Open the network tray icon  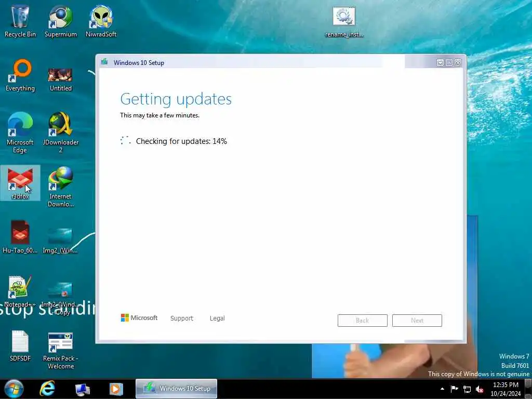(x=467, y=389)
